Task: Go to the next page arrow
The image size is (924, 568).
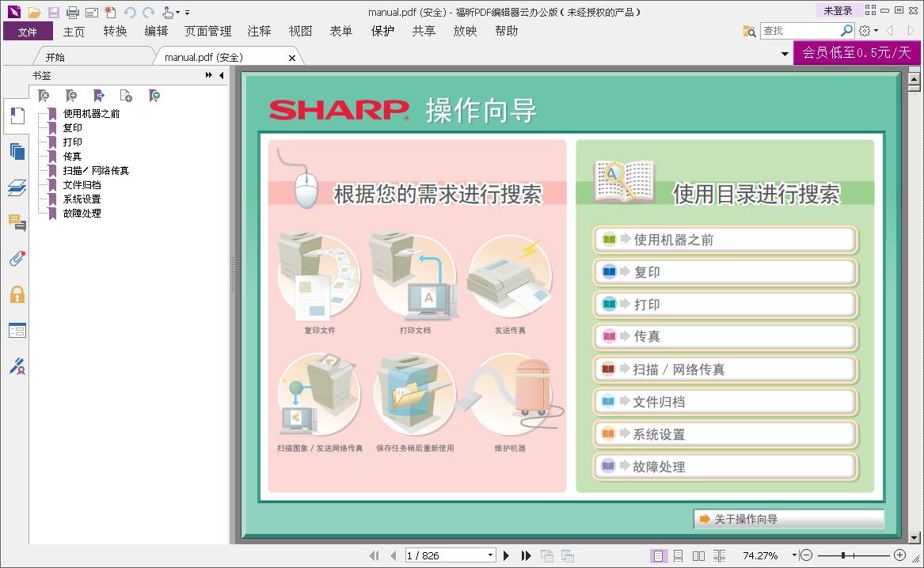Action: (506, 555)
